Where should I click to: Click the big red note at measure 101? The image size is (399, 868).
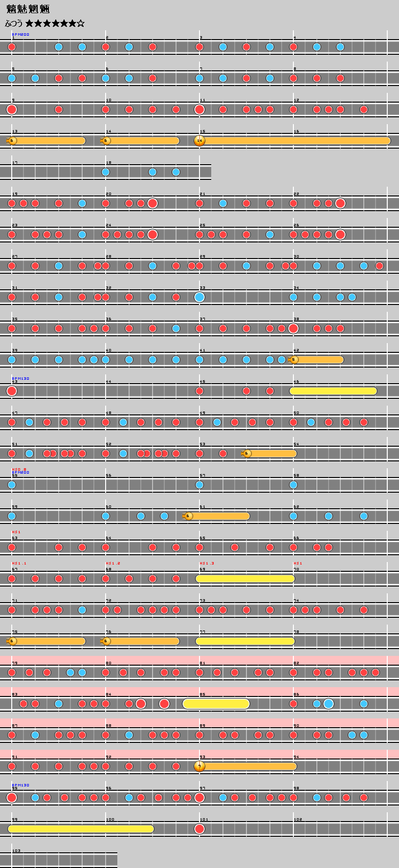click(199, 829)
